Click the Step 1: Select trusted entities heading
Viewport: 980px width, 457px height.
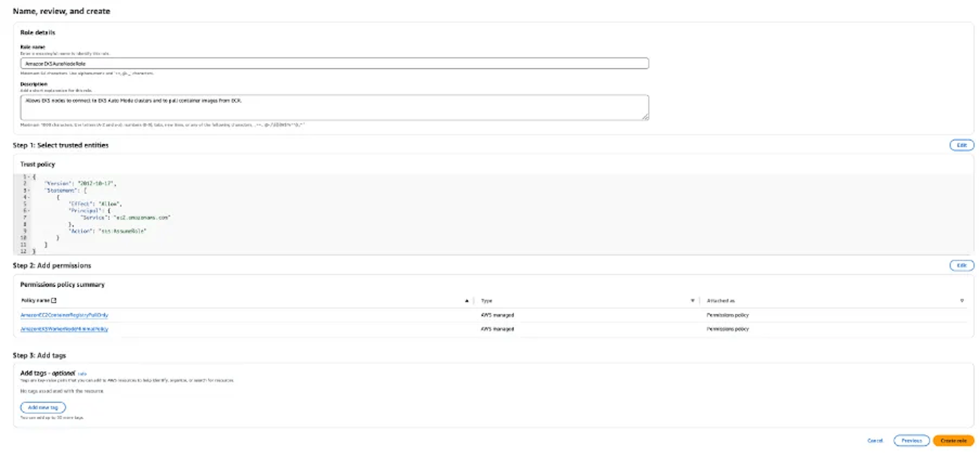[61, 145]
